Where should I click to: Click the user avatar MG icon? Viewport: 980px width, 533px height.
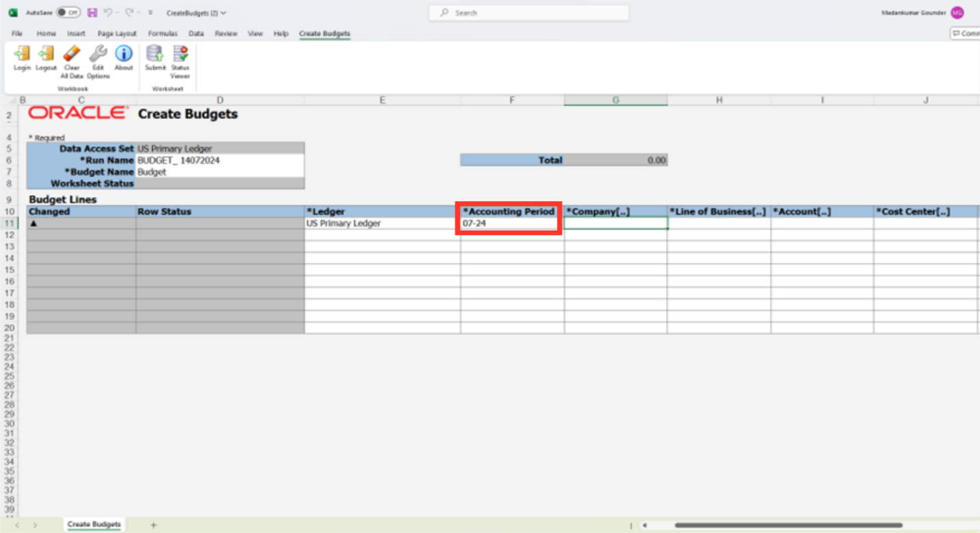click(x=957, y=13)
